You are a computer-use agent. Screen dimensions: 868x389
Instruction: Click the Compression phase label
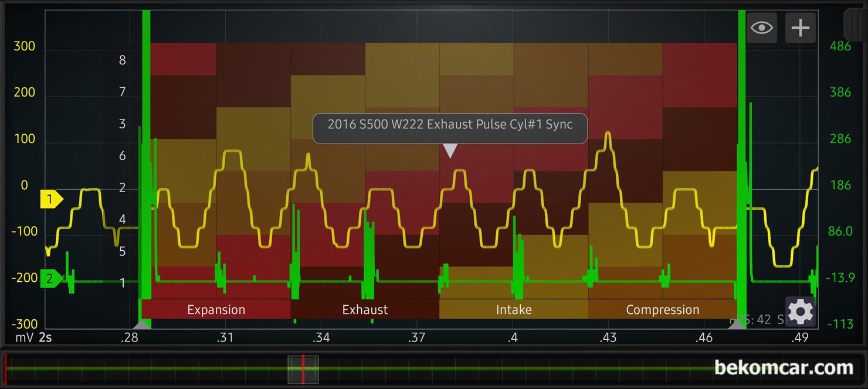click(662, 310)
